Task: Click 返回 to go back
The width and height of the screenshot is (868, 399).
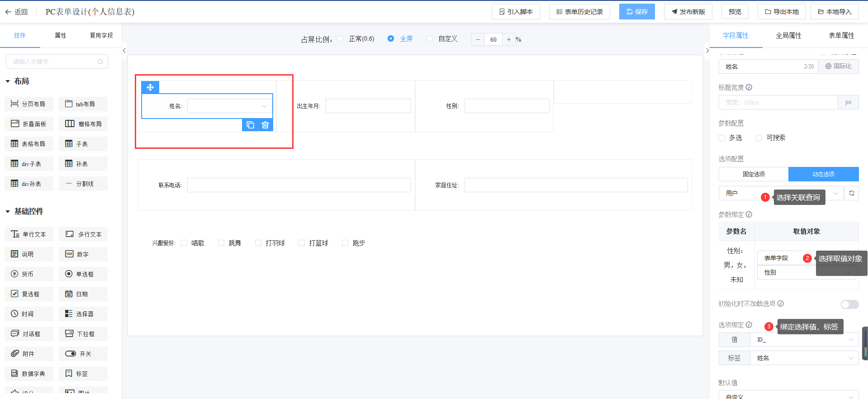Action: [x=16, y=12]
